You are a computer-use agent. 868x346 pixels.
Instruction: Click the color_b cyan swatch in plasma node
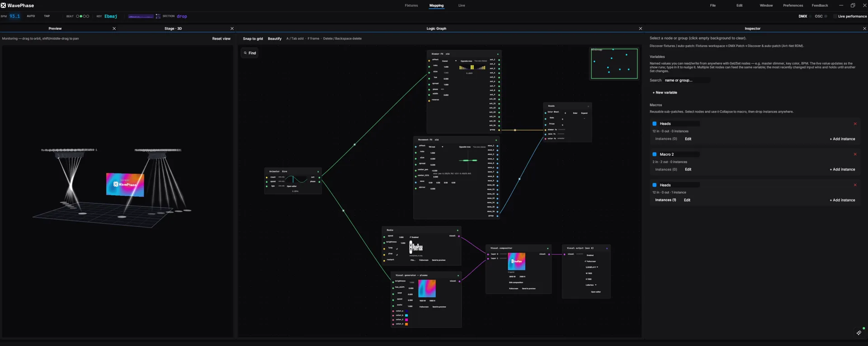coord(406,315)
